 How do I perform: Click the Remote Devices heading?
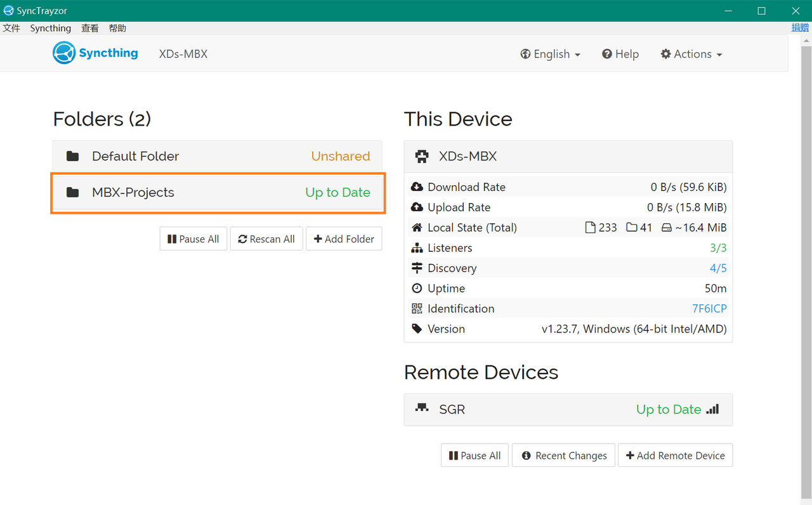[x=481, y=372]
